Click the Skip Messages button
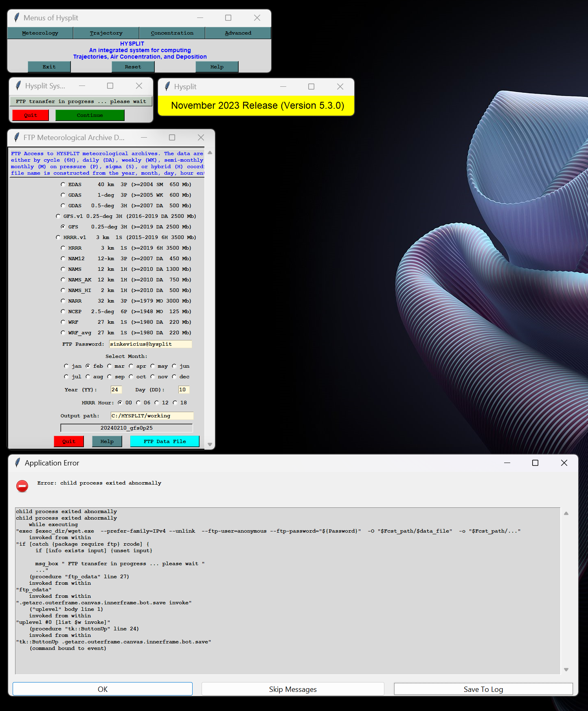 click(293, 689)
